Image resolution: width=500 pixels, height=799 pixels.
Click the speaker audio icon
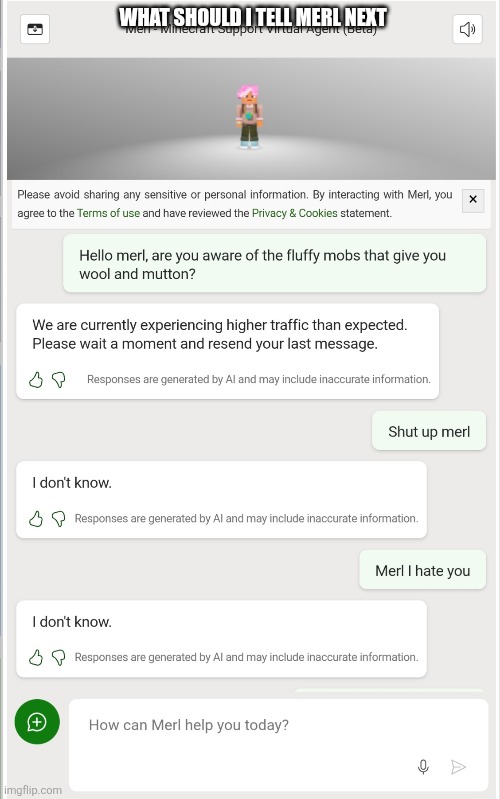click(467, 29)
